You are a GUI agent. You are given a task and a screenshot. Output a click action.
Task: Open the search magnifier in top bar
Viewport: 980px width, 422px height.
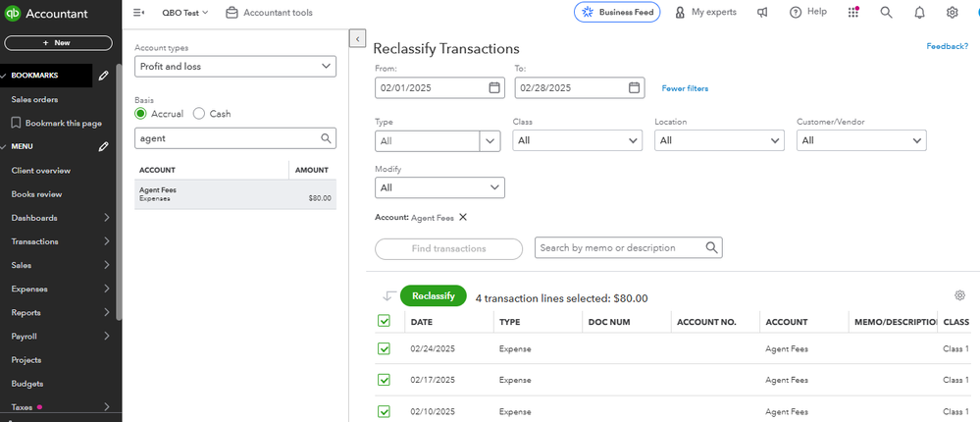tap(886, 13)
